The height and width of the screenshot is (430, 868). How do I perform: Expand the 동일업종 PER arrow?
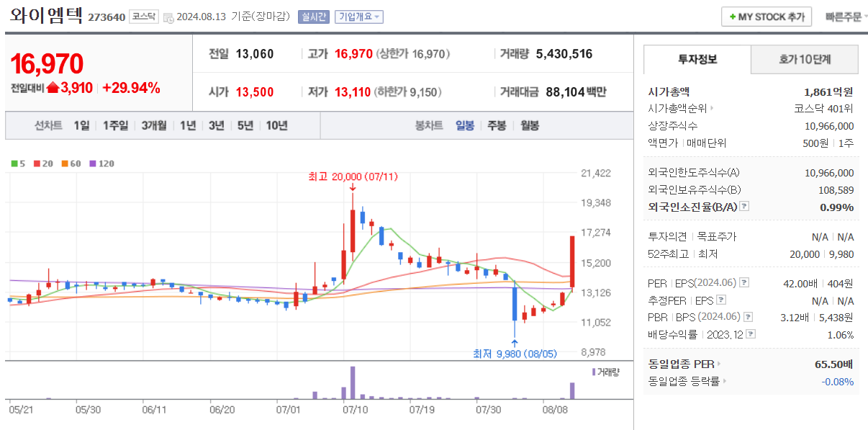tap(719, 364)
